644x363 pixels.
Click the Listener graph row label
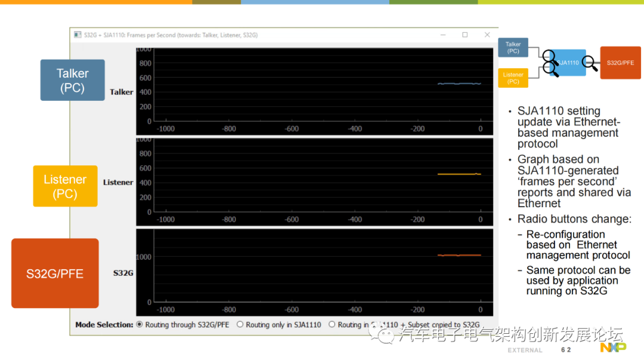118,183
